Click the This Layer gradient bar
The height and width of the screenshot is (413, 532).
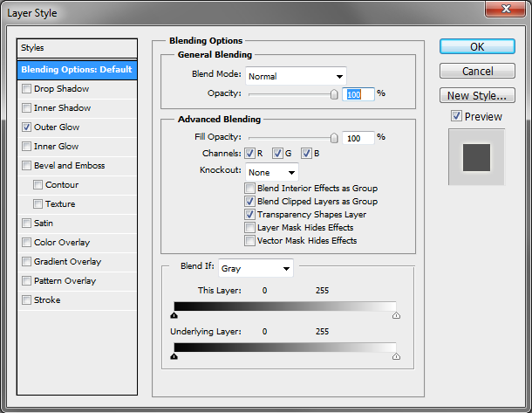point(285,306)
